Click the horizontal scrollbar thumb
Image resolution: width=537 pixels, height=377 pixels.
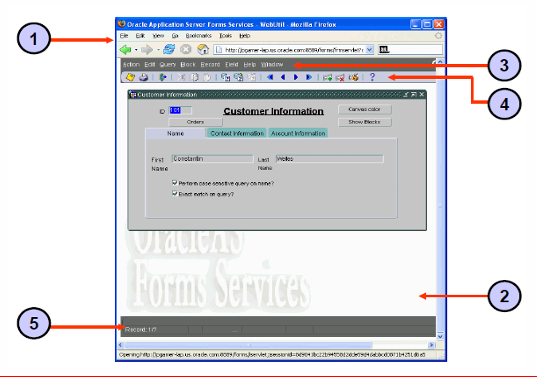click(249, 345)
